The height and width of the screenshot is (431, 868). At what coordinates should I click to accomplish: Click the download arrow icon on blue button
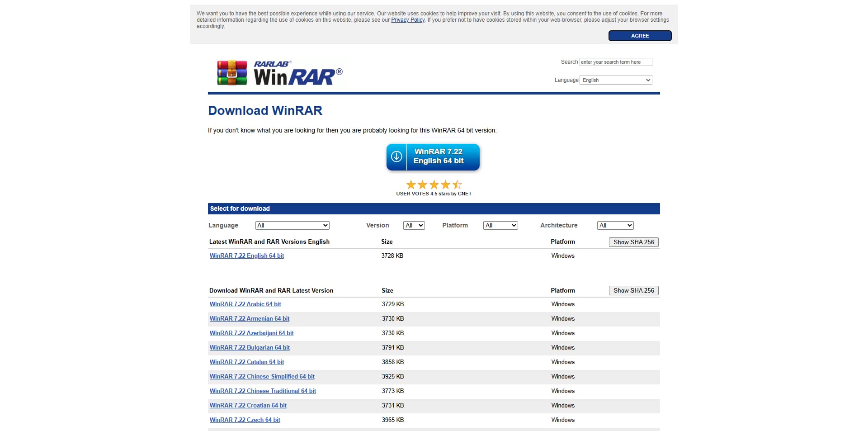pos(396,156)
